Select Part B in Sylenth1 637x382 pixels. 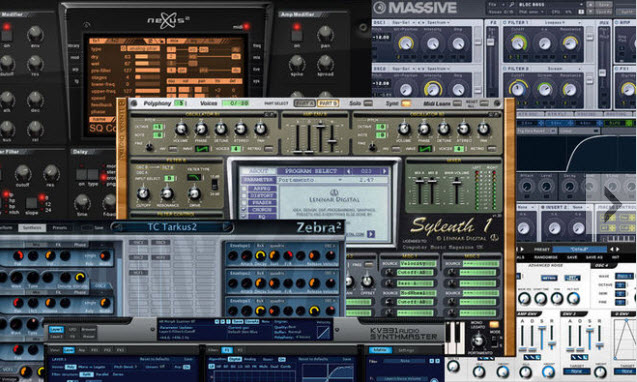click(327, 103)
